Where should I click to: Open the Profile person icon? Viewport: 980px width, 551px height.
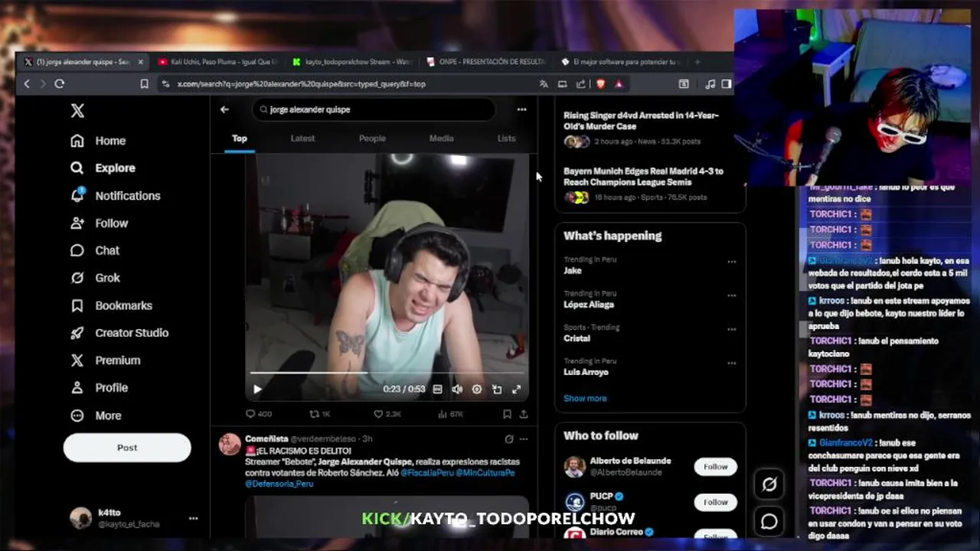77,388
